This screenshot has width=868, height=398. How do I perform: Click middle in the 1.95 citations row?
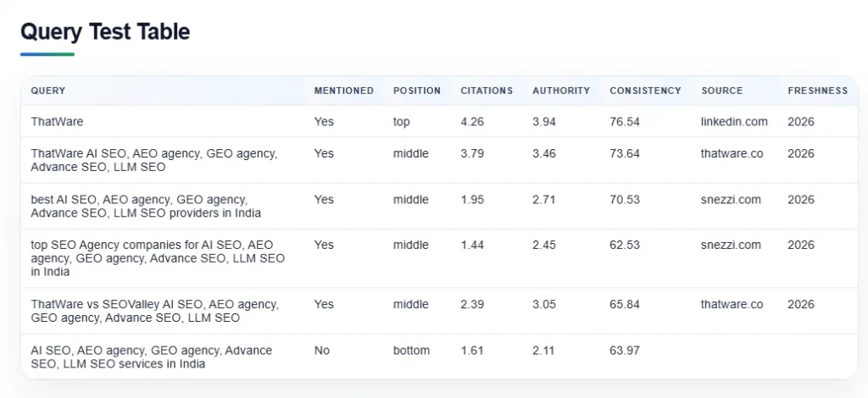click(x=411, y=200)
